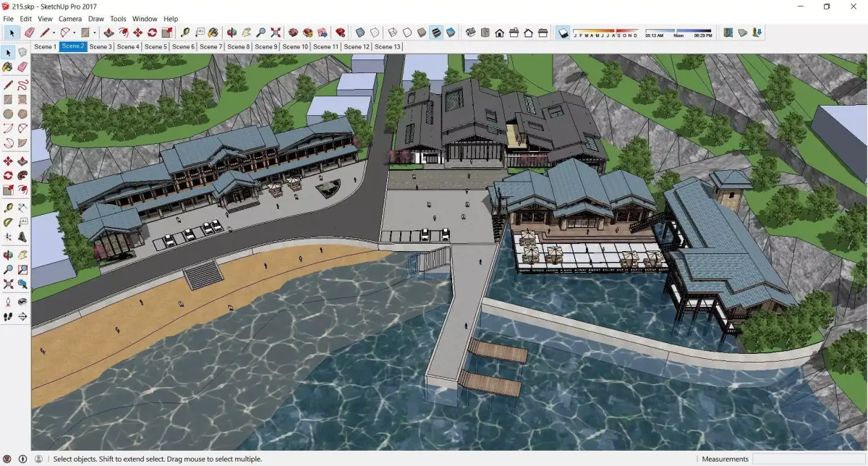The height and width of the screenshot is (466, 868).
Task: Activate the Zoom Window tool
Action: (22, 269)
